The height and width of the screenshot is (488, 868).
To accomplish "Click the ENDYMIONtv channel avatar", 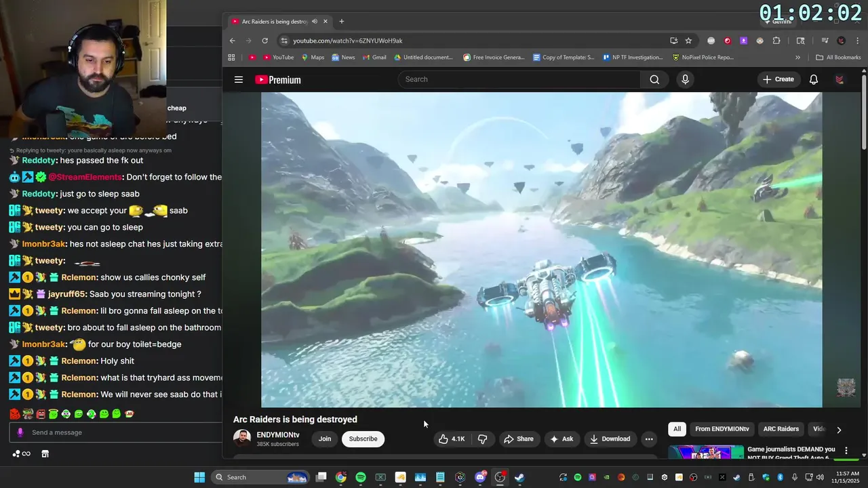I will tap(242, 439).
